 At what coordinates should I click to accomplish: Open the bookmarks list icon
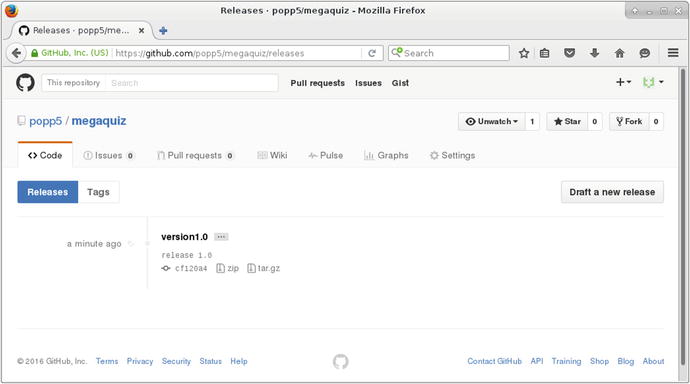tap(544, 53)
